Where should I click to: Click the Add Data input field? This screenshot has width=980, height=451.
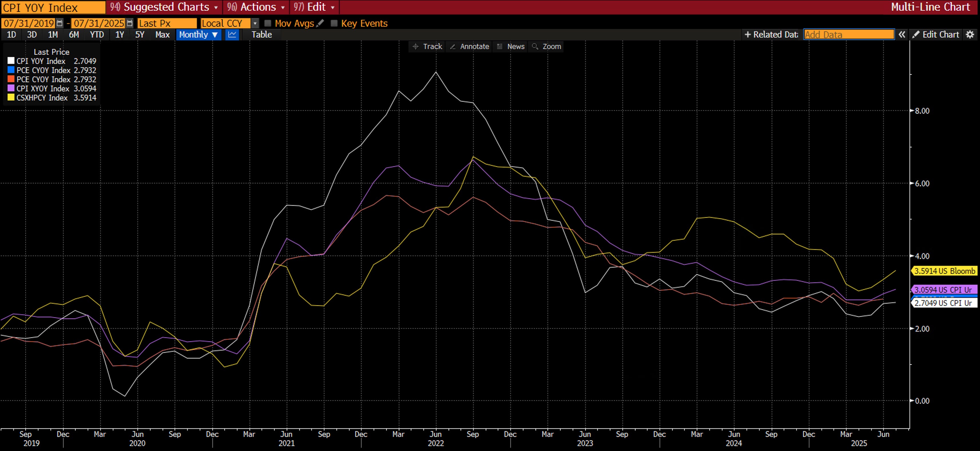click(x=848, y=35)
